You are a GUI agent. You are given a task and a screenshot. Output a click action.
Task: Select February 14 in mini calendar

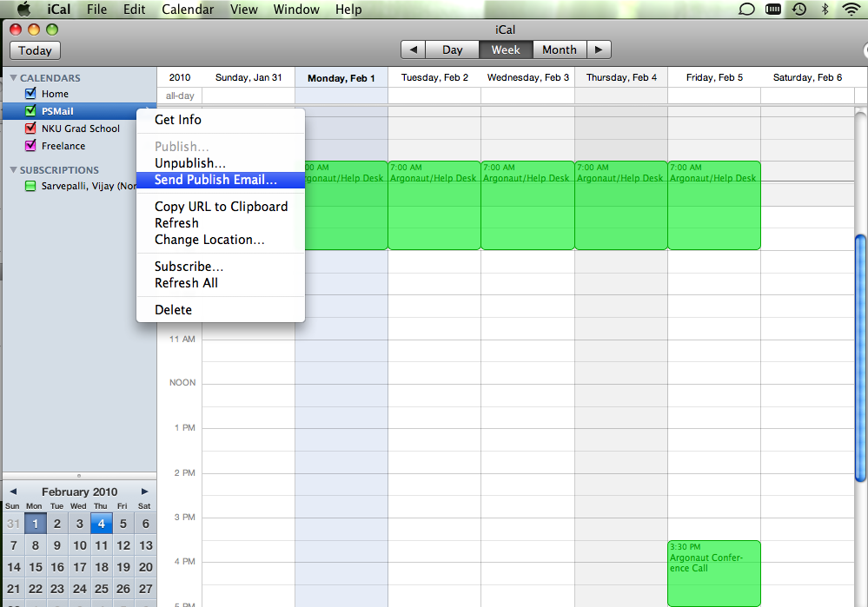(x=14, y=567)
